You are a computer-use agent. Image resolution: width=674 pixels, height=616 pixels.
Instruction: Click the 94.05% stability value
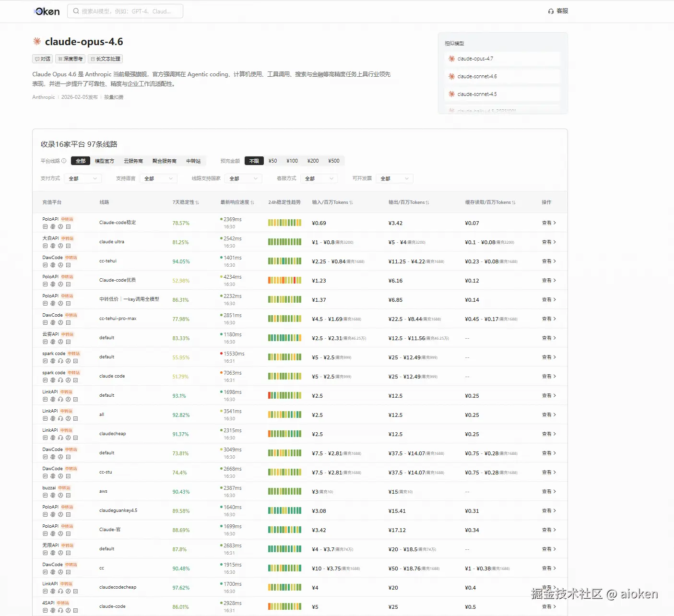[181, 261]
